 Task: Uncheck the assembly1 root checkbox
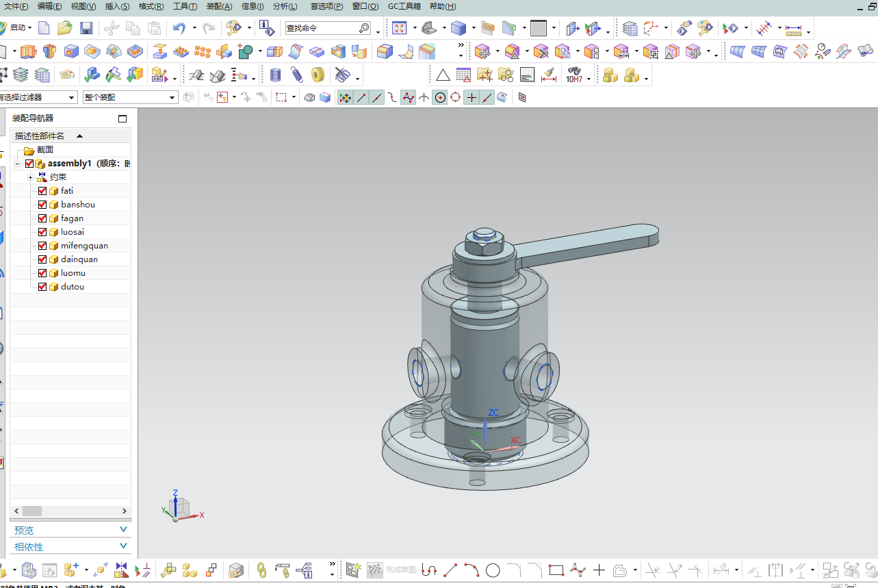pos(29,164)
